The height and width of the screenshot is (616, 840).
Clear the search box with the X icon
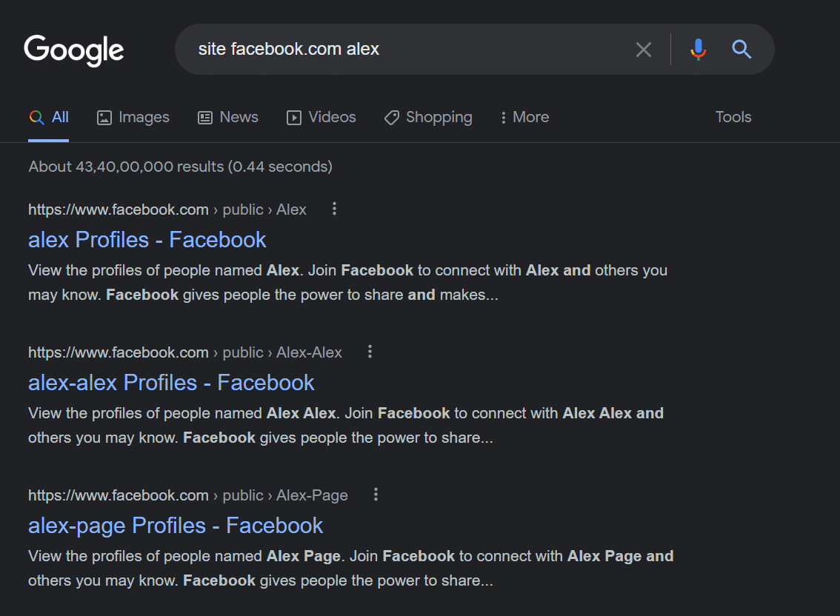(644, 50)
